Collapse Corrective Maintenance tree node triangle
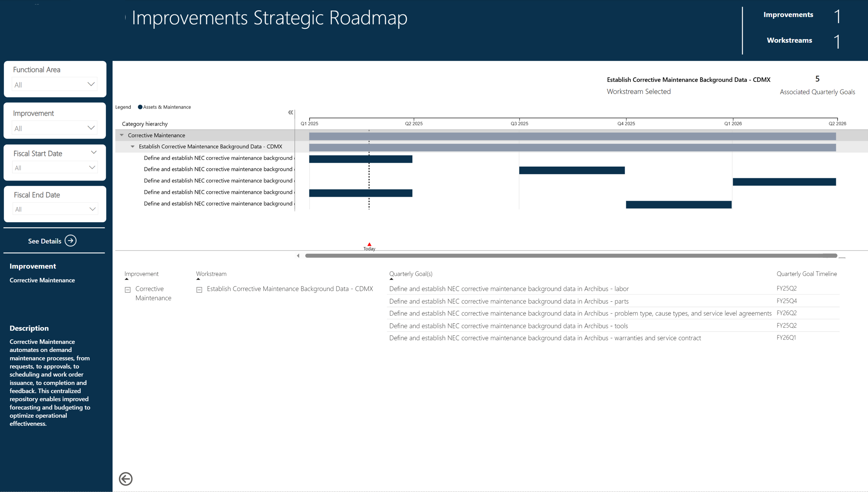This screenshot has width=868, height=492. (122, 135)
